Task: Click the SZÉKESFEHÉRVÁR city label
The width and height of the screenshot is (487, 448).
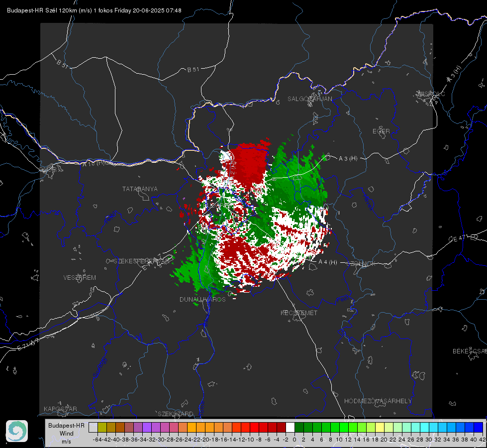Action: [x=142, y=261]
